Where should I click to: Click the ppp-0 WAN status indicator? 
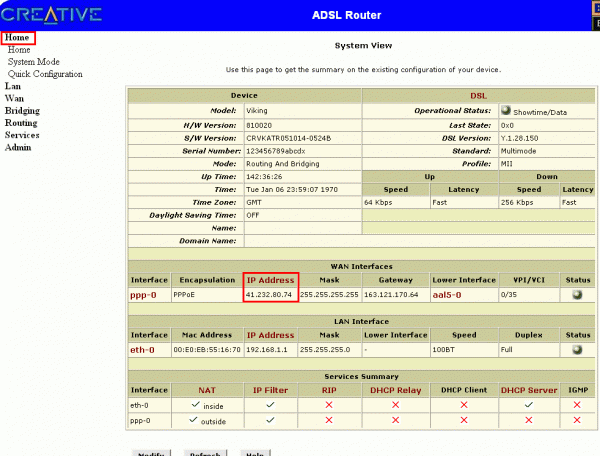(x=578, y=295)
